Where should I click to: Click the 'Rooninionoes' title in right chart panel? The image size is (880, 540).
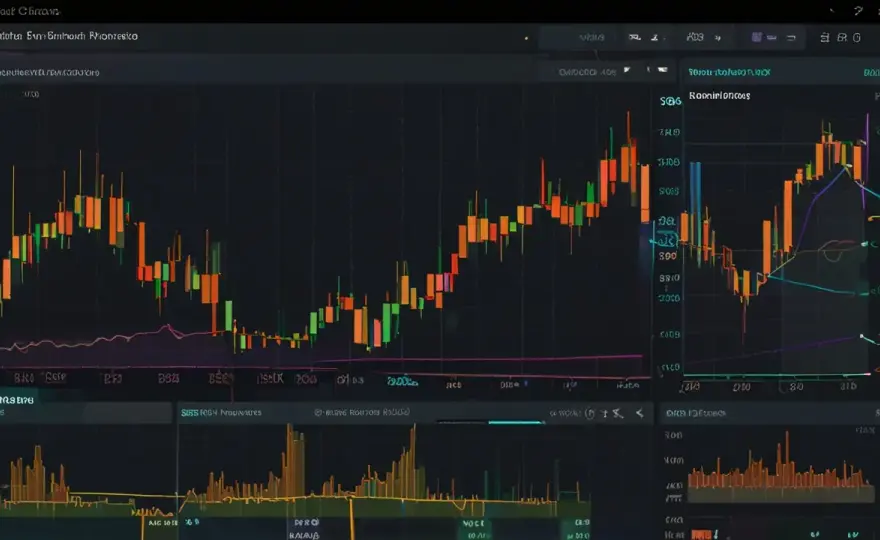point(719,95)
